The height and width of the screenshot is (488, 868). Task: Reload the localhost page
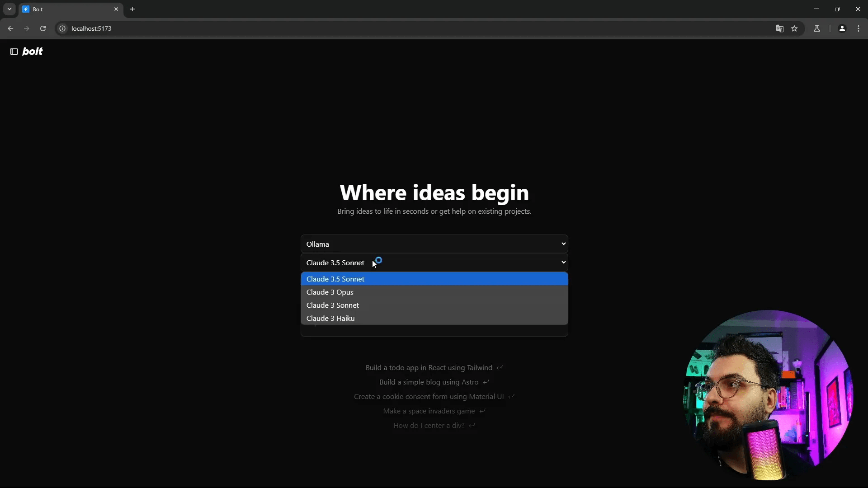click(x=43, y=28)
